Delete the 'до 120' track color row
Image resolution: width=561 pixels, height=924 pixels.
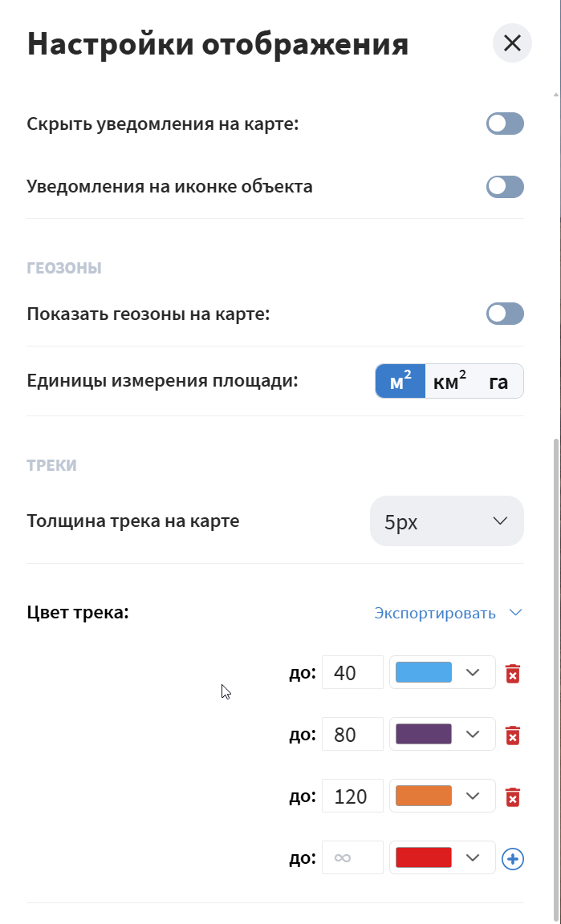pos(513,797)
